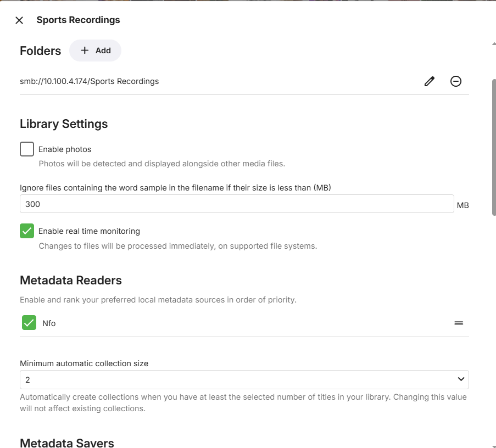Click the Enable photos label text
This screenshot has height=448, width=496.
[65, 149]
